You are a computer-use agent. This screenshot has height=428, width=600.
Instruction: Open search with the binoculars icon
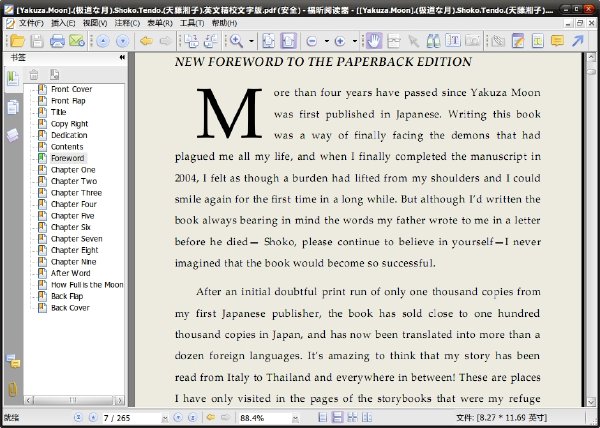[433, 41]
